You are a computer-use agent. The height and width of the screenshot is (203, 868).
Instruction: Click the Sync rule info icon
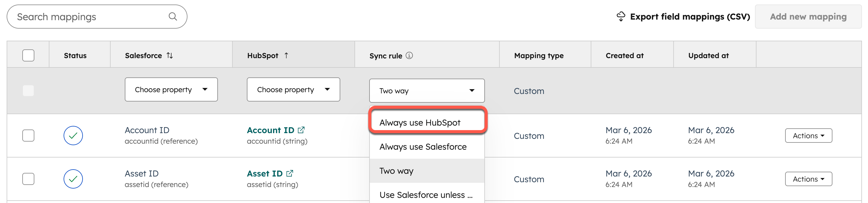[409, 55]
